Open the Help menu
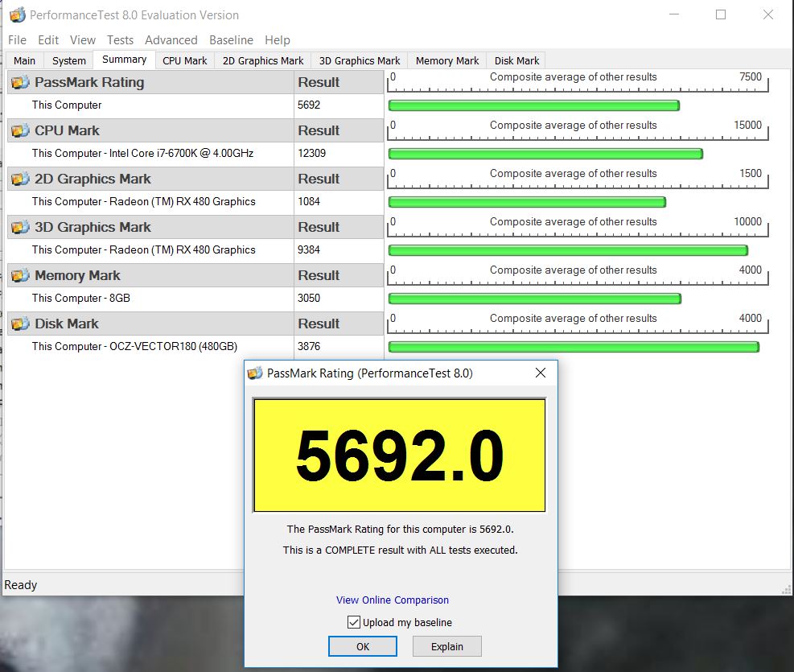The image size is (794, 672). point(277,40)
